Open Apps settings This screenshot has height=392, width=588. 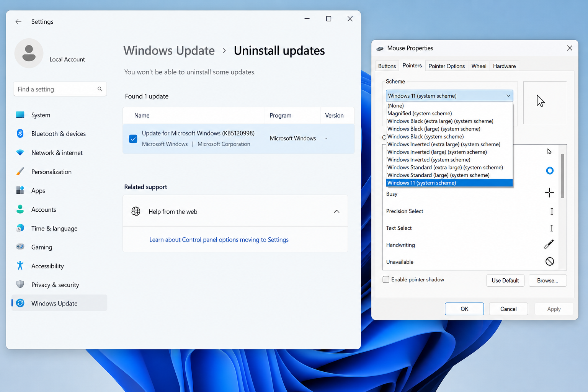[x=59, y=191]
